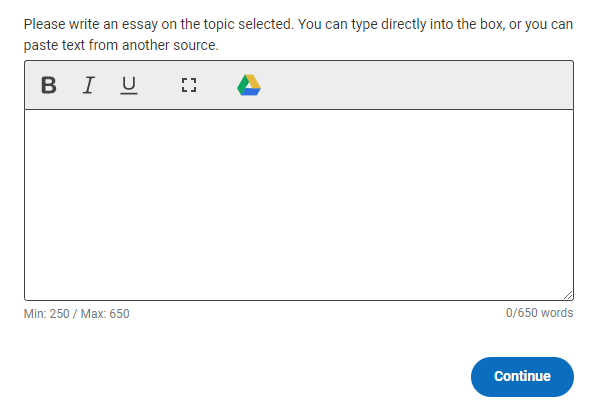Click inside the essay text box
The image size is (597, 410).
coord(299,205)
